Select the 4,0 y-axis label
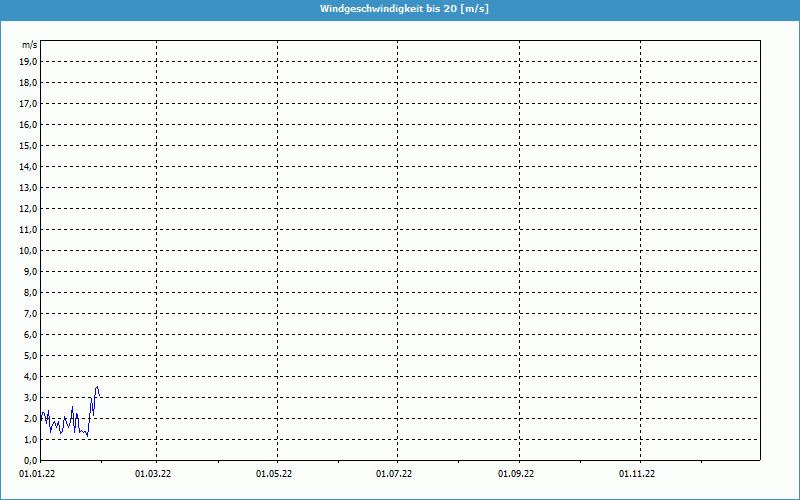800x500 pixels. coord(31,377)
